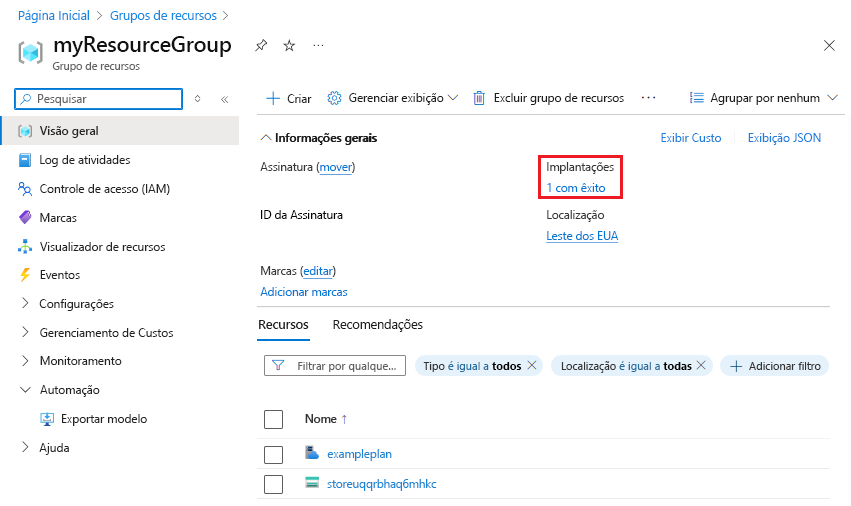The height and width of the screenshot is (506, 851).
Task: Click the Eventos lightning icon
Action: 25,275
